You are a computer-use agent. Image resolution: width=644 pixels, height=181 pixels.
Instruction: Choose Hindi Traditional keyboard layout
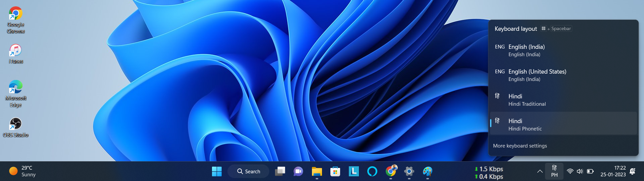coord(563,100)
